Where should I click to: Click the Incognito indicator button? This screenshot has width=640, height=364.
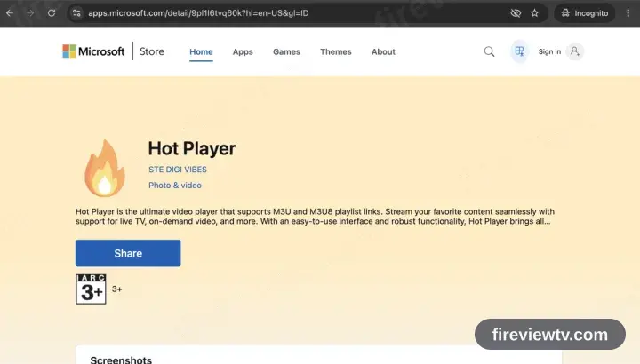coord(585,13)
